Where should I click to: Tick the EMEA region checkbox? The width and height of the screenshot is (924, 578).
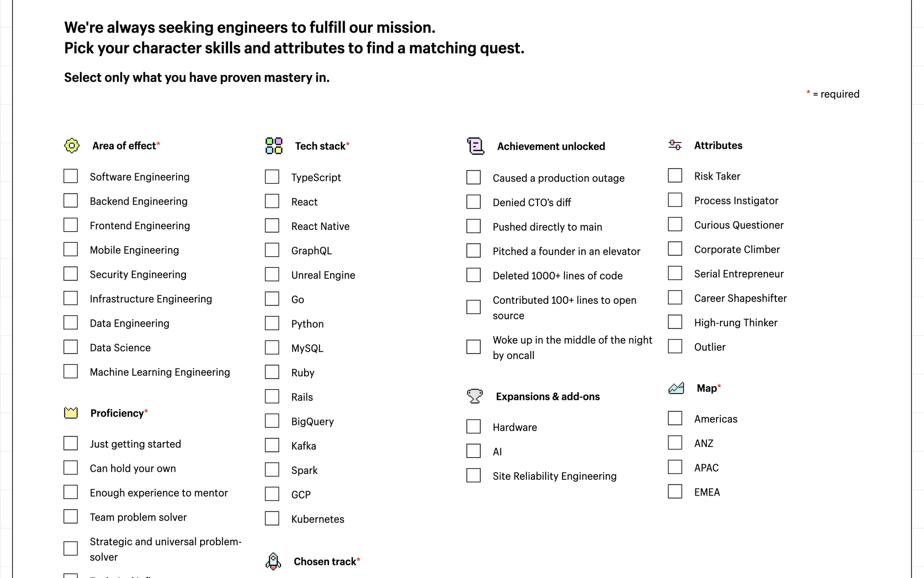pos(675,491)
